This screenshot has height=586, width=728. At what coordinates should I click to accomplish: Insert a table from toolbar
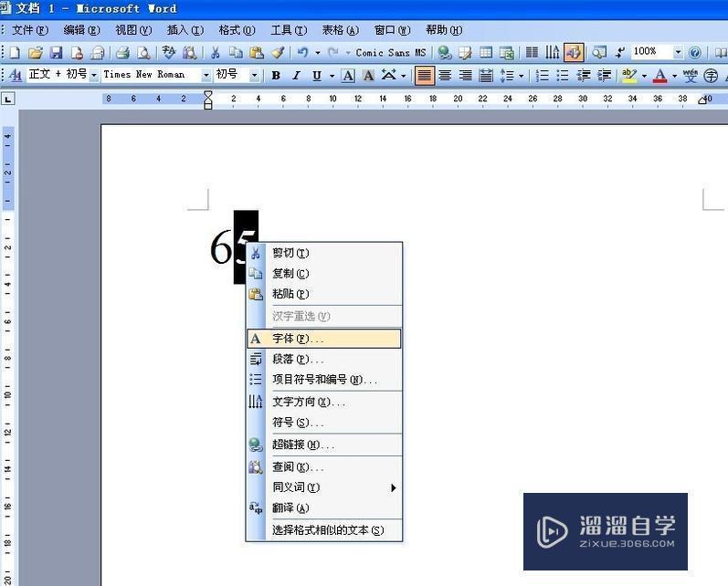[486, 52]
